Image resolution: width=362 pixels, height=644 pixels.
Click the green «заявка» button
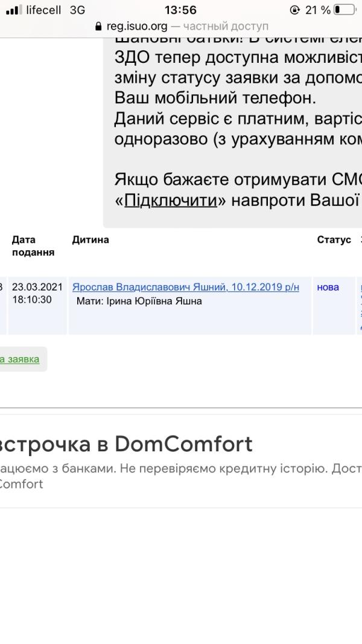[x=20, y=359]
